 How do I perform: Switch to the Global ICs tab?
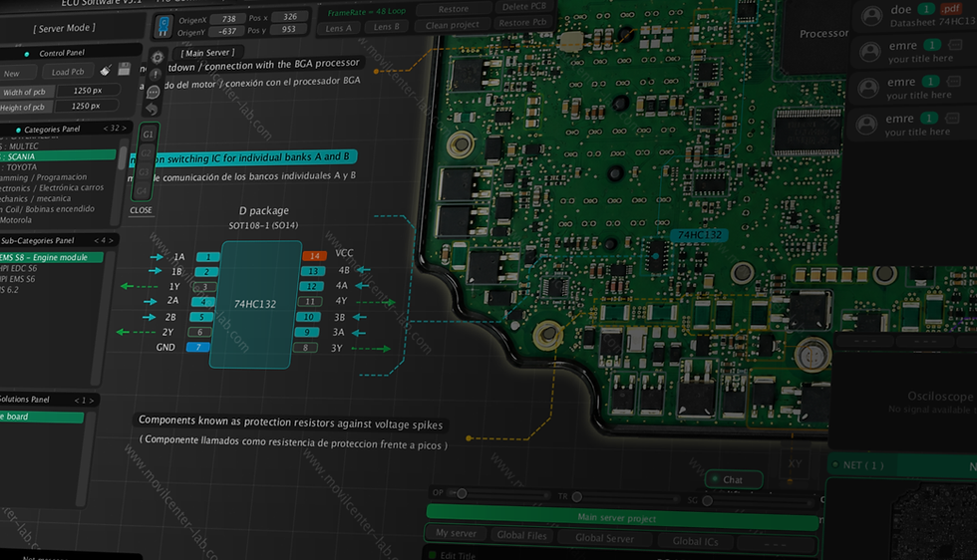pos(696,541)
